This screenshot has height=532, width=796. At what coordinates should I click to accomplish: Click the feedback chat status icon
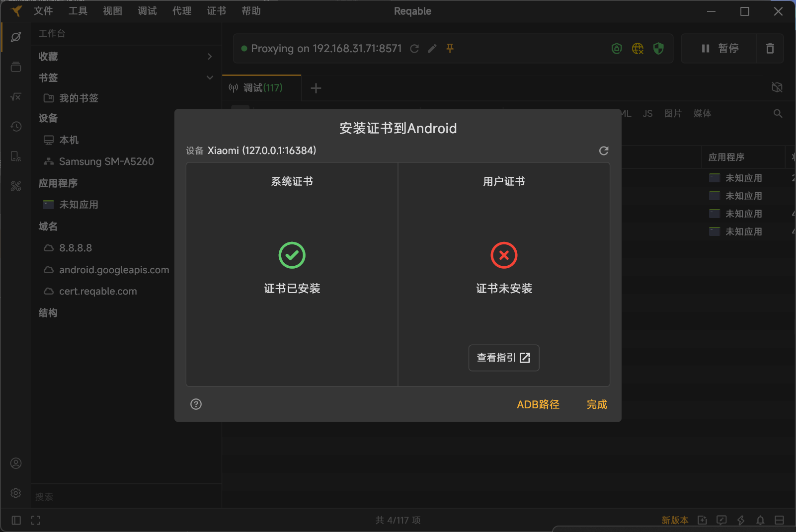point(721,521)
